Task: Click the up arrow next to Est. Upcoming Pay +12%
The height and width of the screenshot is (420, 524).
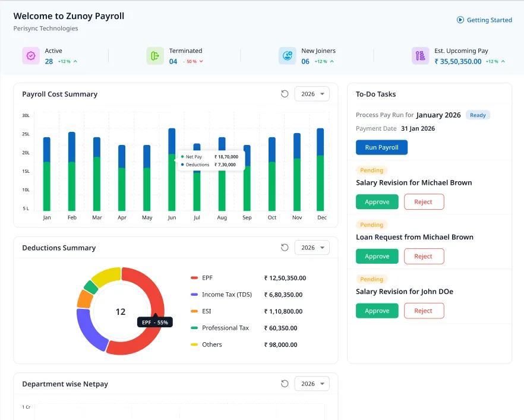Action: coord(503,61)
